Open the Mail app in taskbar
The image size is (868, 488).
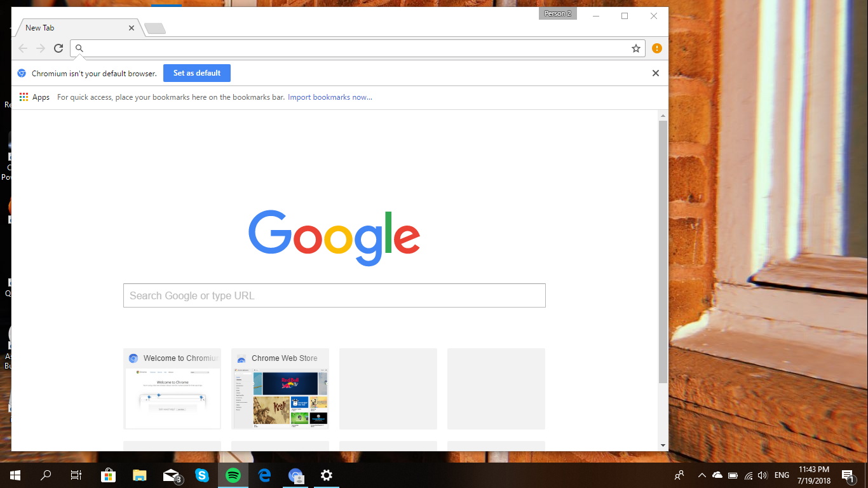point(171,475)
